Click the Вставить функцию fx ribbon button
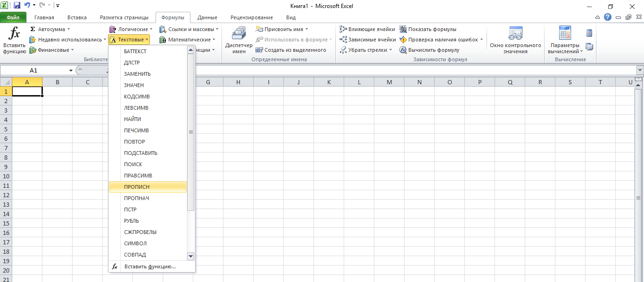 14,41
